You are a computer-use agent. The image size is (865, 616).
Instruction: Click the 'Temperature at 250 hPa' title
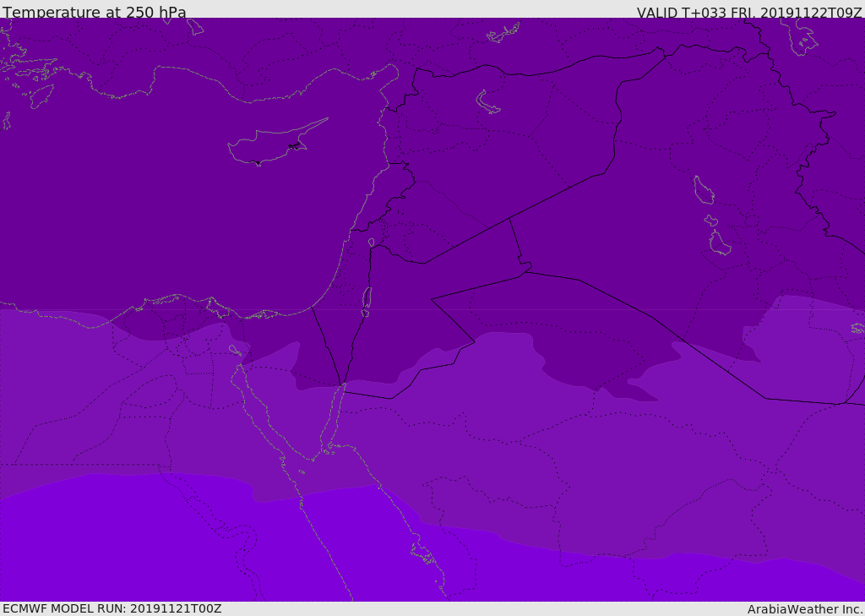(94, 13)
